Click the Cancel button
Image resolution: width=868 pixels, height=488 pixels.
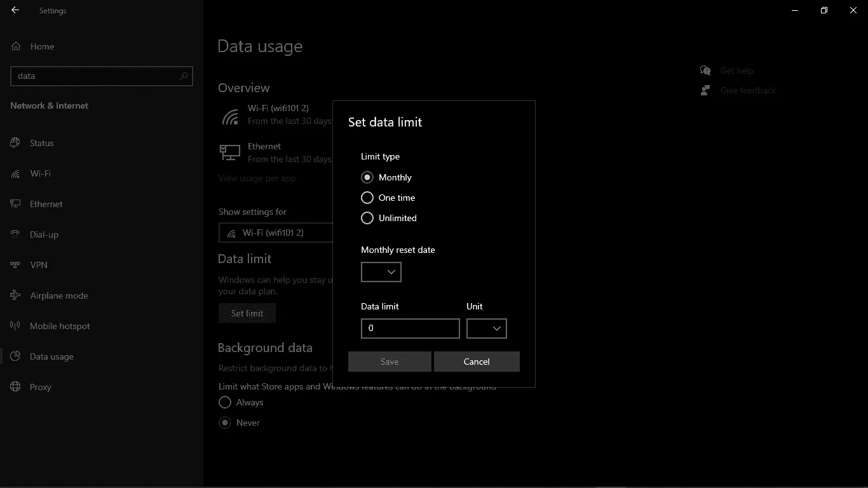477,362
